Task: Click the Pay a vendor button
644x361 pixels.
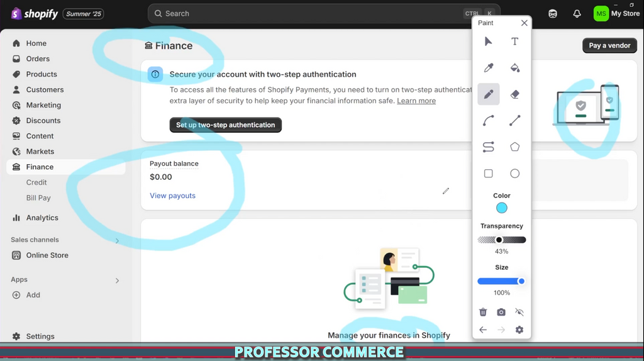Action: point(609,45)
